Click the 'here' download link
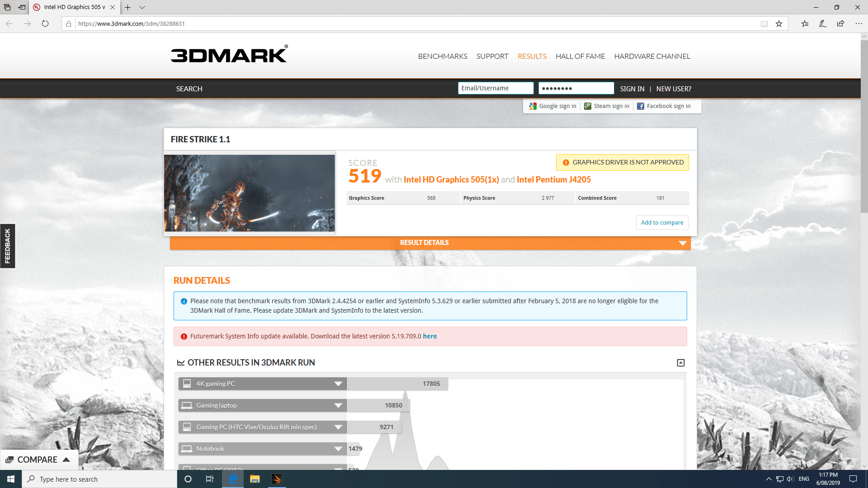868x488 pixels. 430,337
